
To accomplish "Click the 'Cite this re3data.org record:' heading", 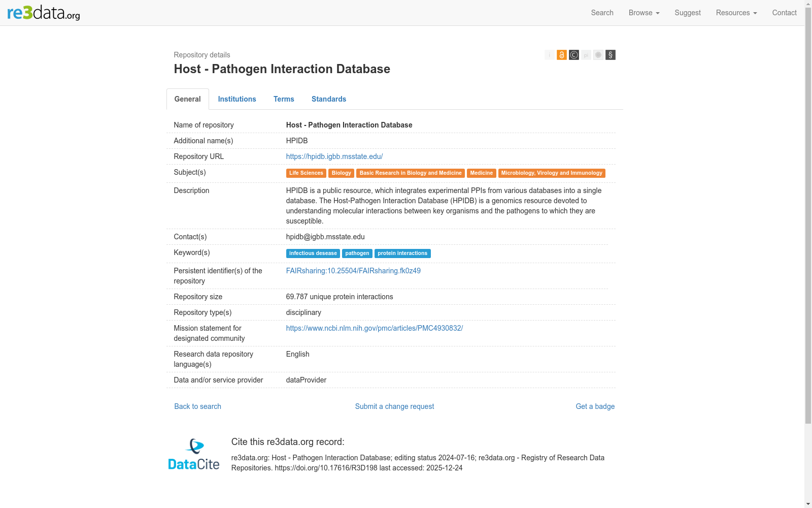I will pyautogui.click(x=288, y=442).
